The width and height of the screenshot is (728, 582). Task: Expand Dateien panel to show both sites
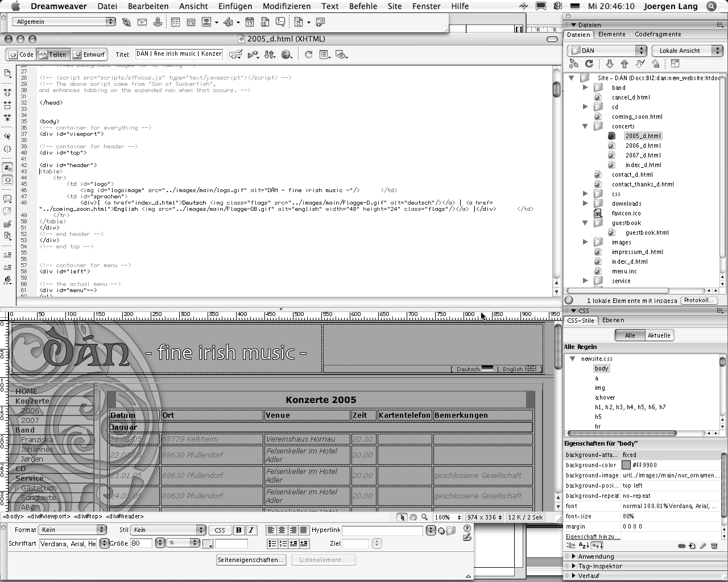675,64
